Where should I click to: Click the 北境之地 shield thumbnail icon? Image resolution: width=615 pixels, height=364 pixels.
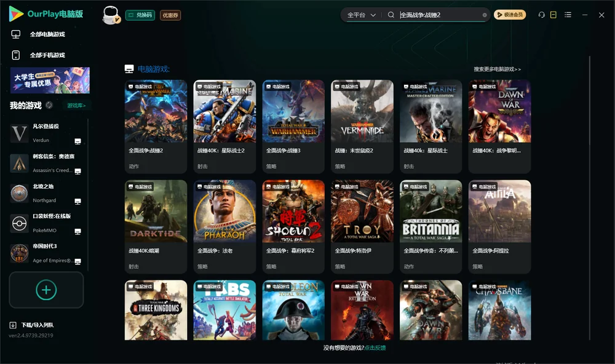pyautogui.click(x=19, y=193)
